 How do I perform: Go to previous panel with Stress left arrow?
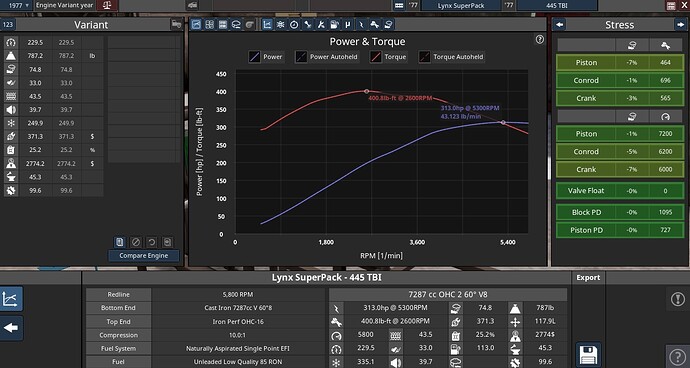tap(560, 25)
